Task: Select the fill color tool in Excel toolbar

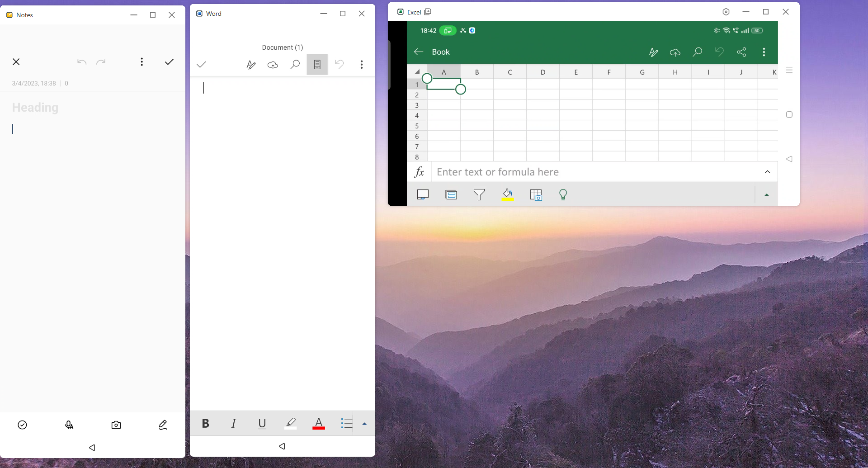Action: (x=507, y=194)
